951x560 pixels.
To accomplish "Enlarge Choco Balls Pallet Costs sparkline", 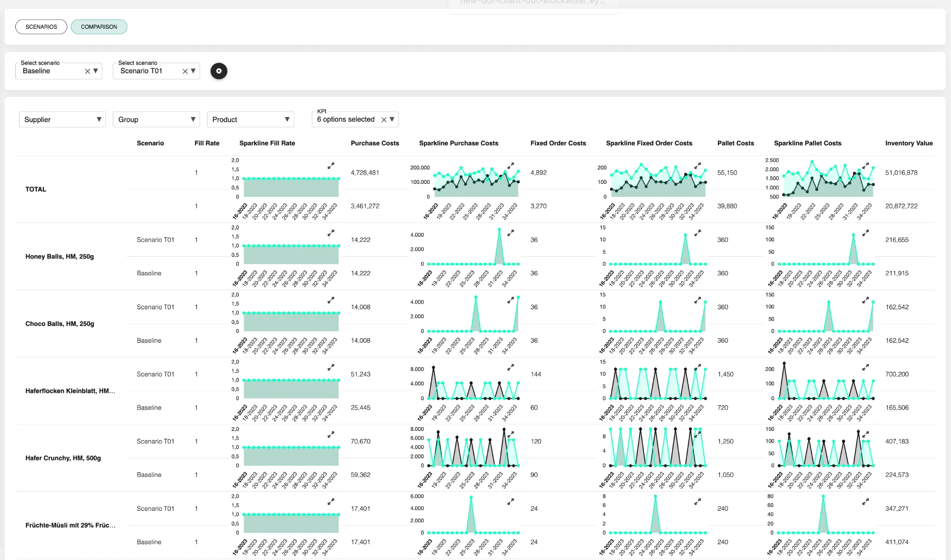I will coord(866,300).
